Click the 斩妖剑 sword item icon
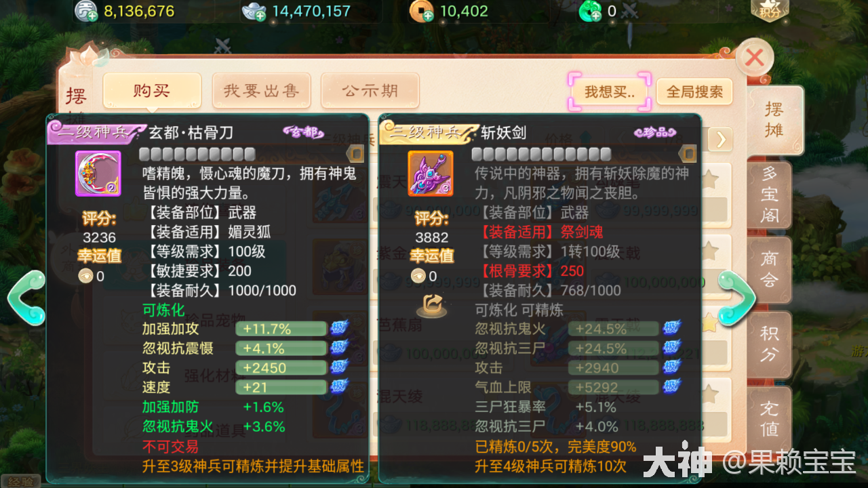 click(x=430, y=174)
